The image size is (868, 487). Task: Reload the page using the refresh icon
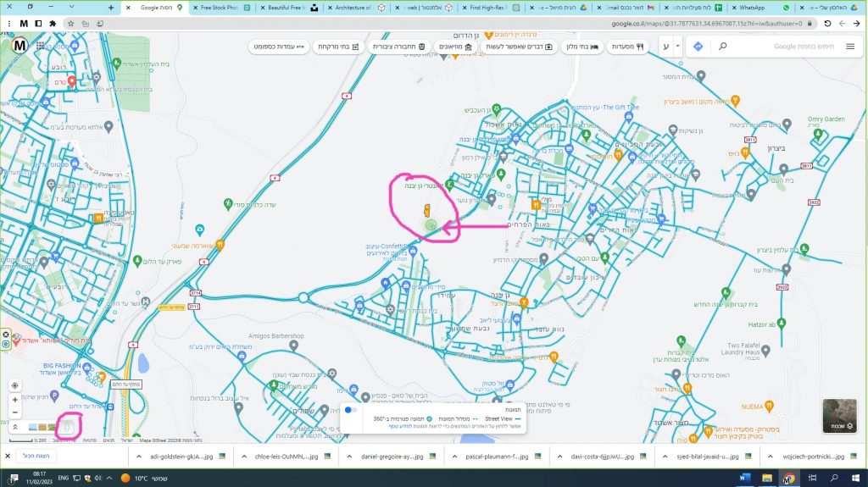coord(827,23)
